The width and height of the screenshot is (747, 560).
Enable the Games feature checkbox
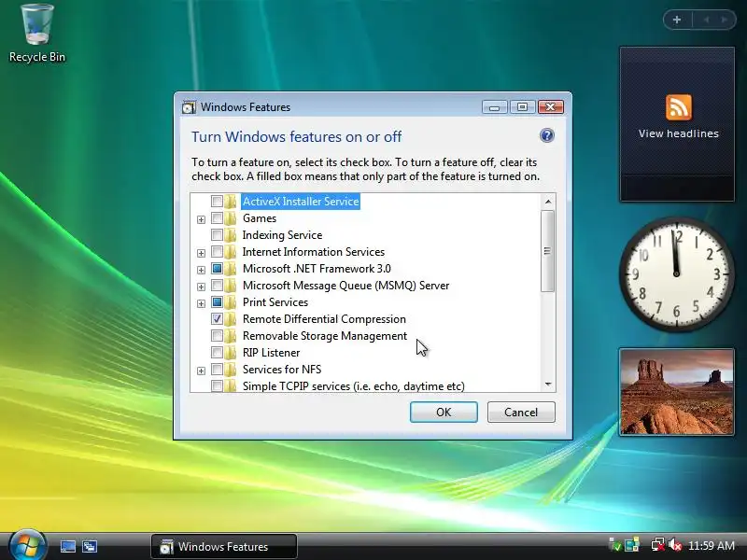pyautogui.click(x=217, y=218)
